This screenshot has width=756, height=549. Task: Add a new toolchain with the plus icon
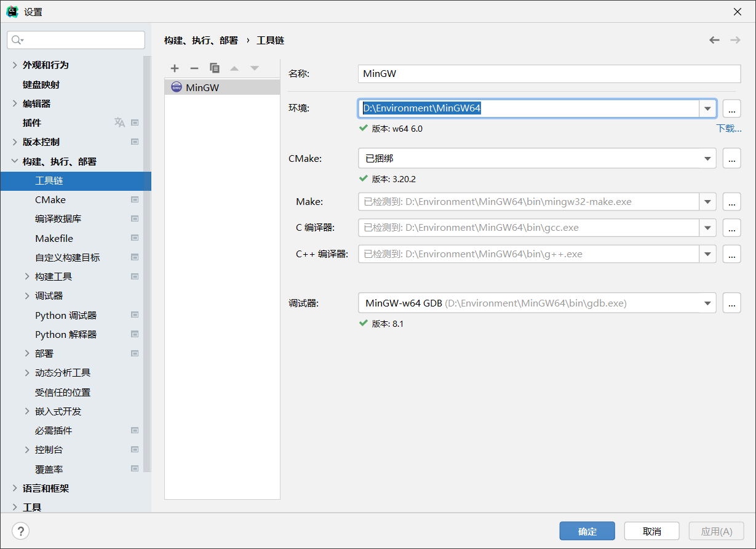(175, 68)
